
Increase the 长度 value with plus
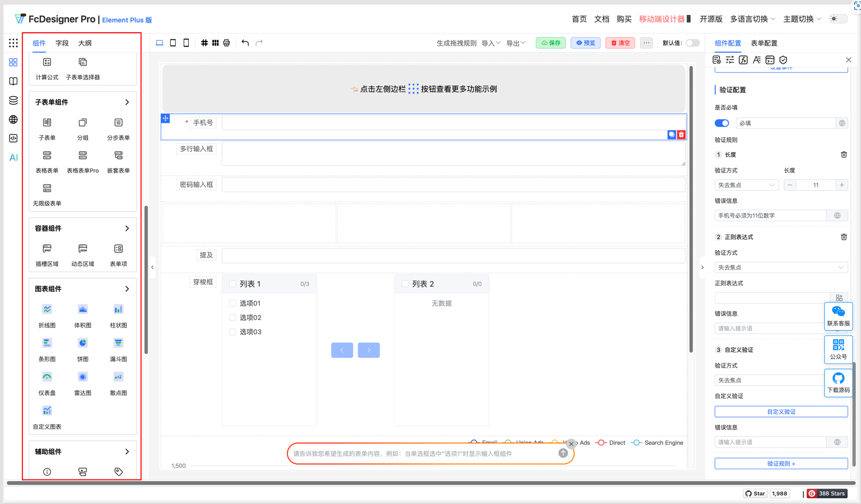tap(842, 185)
